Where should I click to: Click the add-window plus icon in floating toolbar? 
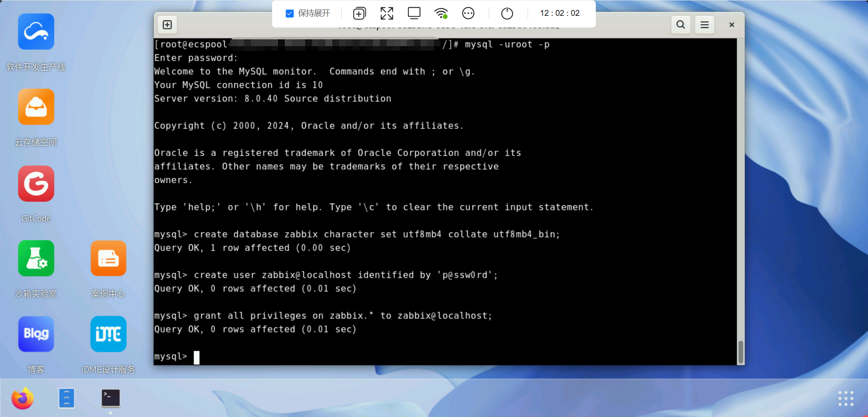[x=359, y=14]
